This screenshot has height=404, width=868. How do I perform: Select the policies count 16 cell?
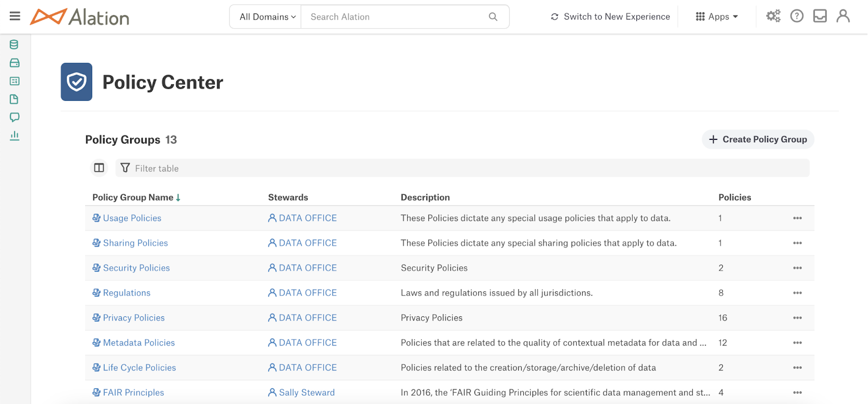coord(723,318)
